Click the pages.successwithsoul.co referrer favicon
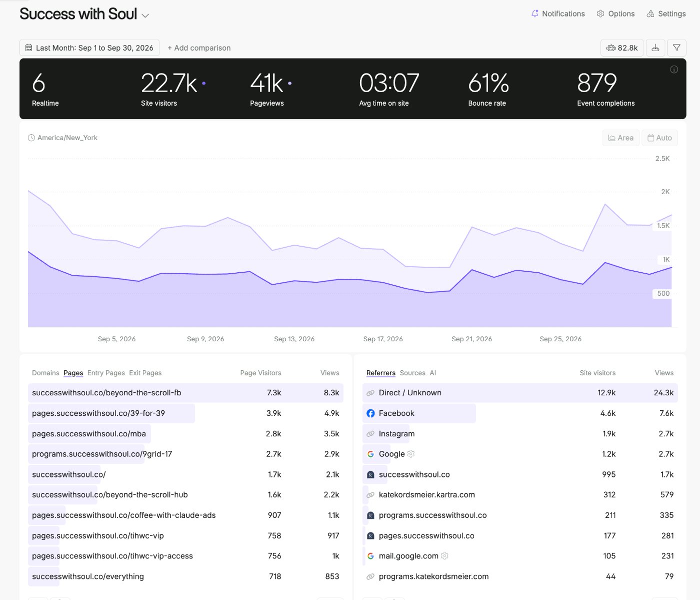 [370, 536]
